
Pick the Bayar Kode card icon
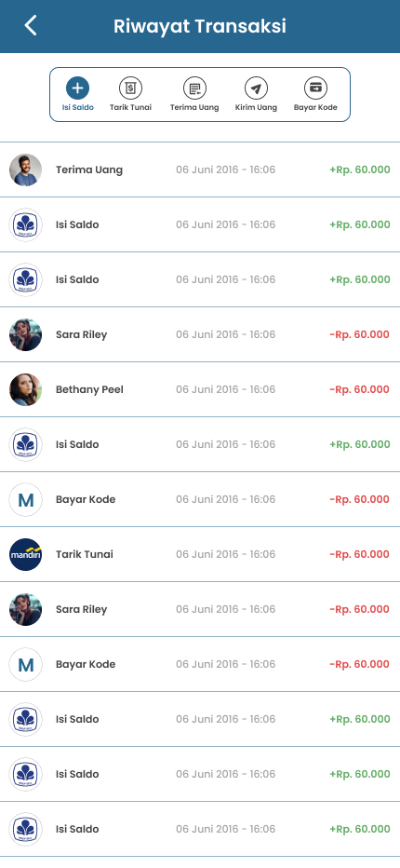tap(315, 88)
